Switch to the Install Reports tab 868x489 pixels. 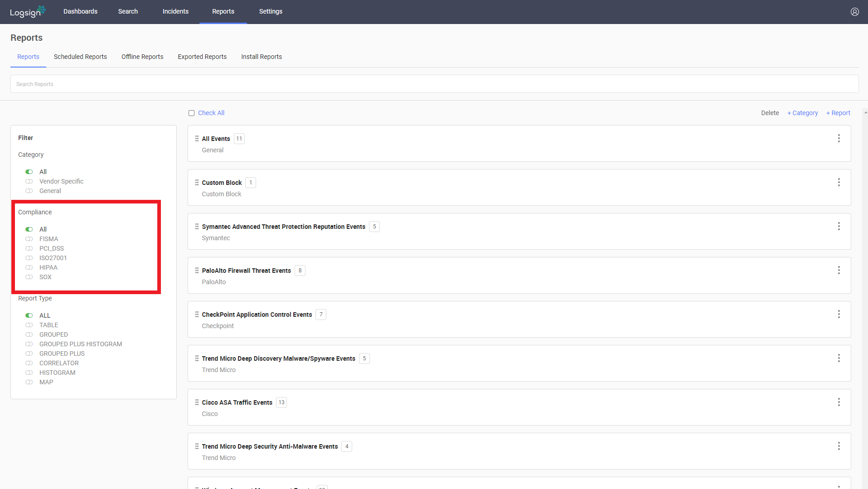click(262, 57)
